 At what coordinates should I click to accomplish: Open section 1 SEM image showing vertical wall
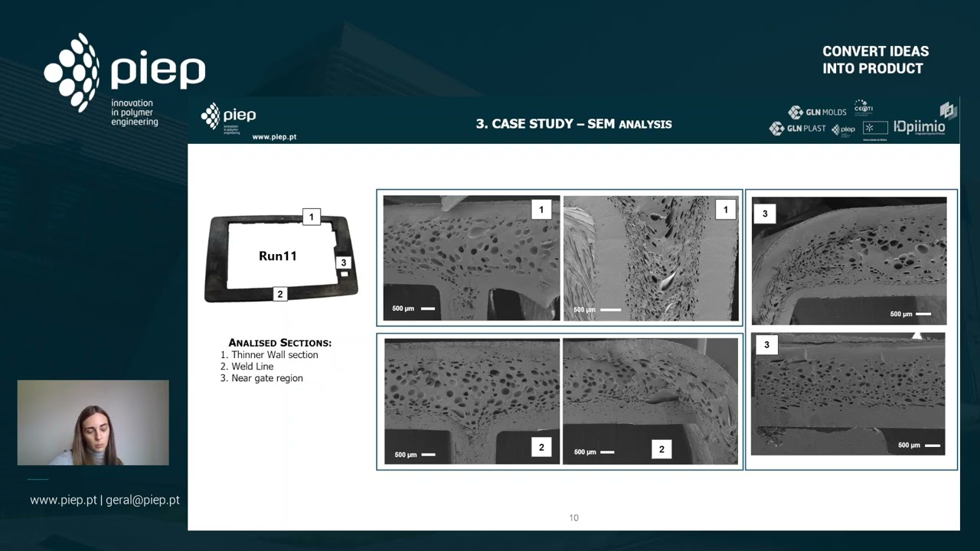tap(651, 258)
